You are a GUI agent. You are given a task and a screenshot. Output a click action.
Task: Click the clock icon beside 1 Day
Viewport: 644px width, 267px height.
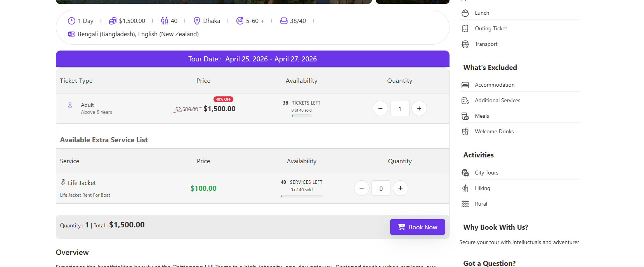tap(71, 21)
